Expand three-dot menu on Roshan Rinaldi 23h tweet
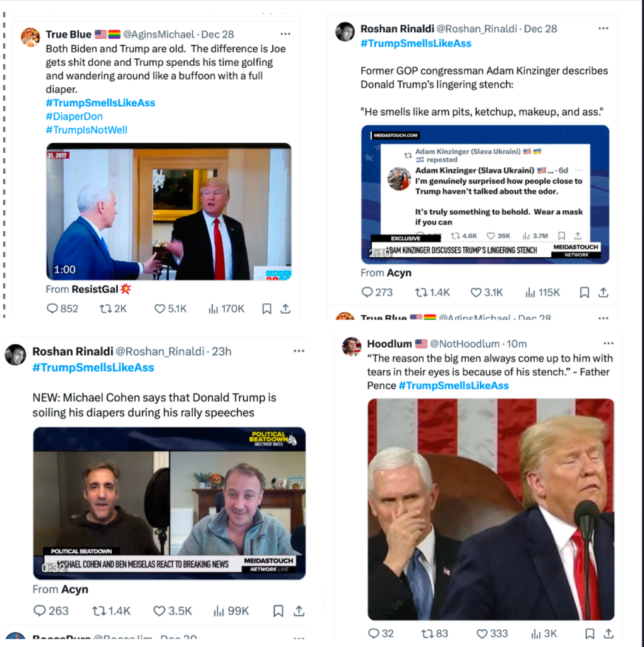644x647 pixels. (x=299, y=351)
